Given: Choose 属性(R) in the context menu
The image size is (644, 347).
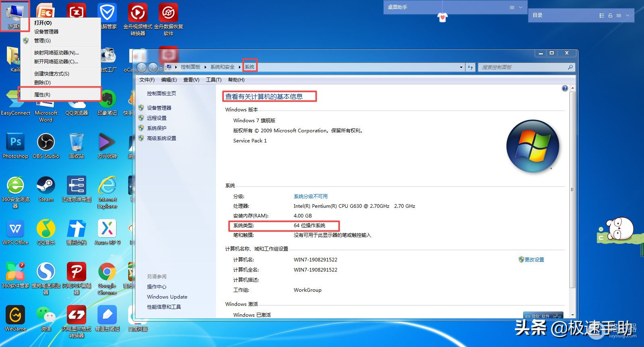Looking at the screenshot, I should 61,94.
